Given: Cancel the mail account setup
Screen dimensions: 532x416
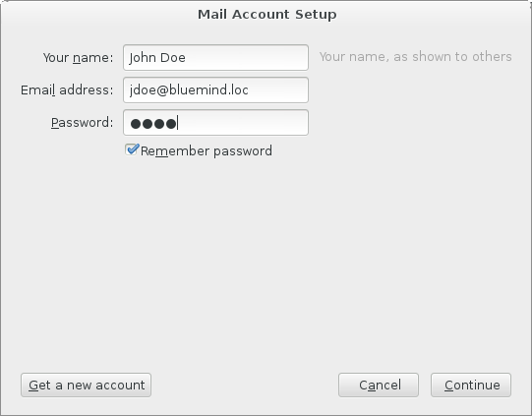Looking at the screenshot, I should (379, 386).
